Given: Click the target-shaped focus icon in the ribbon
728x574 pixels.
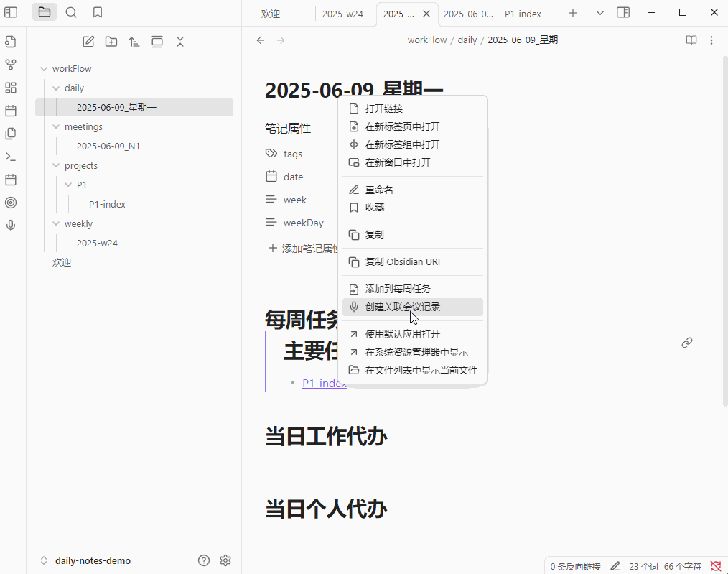Looking at the screenshot, I should 11,203.
